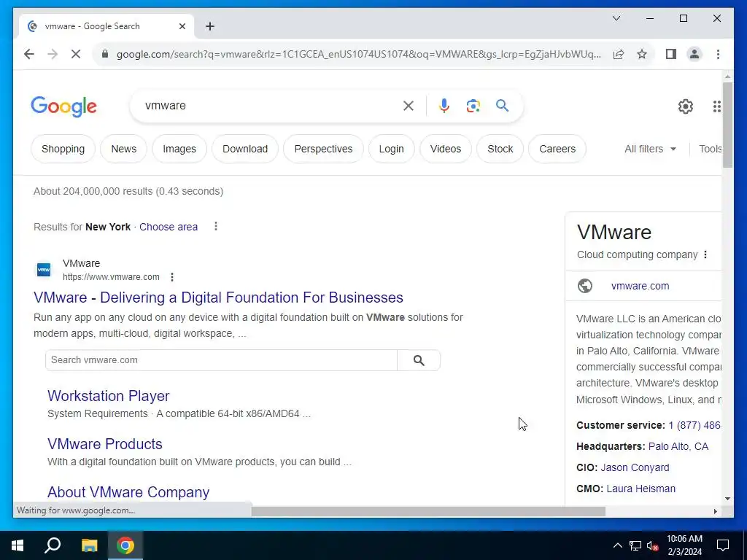Go back to the previous page

tap(29, 54)
